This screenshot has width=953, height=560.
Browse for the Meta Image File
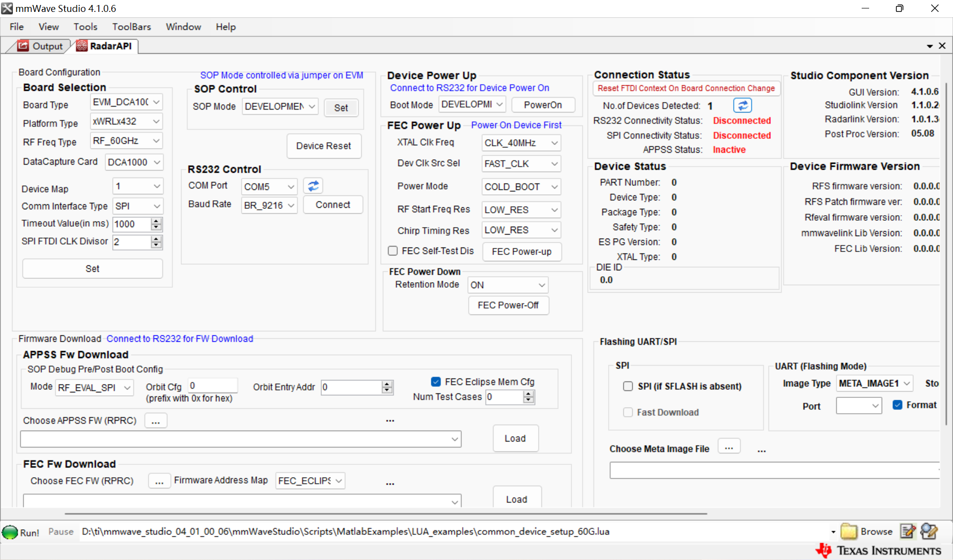point(729,447)
